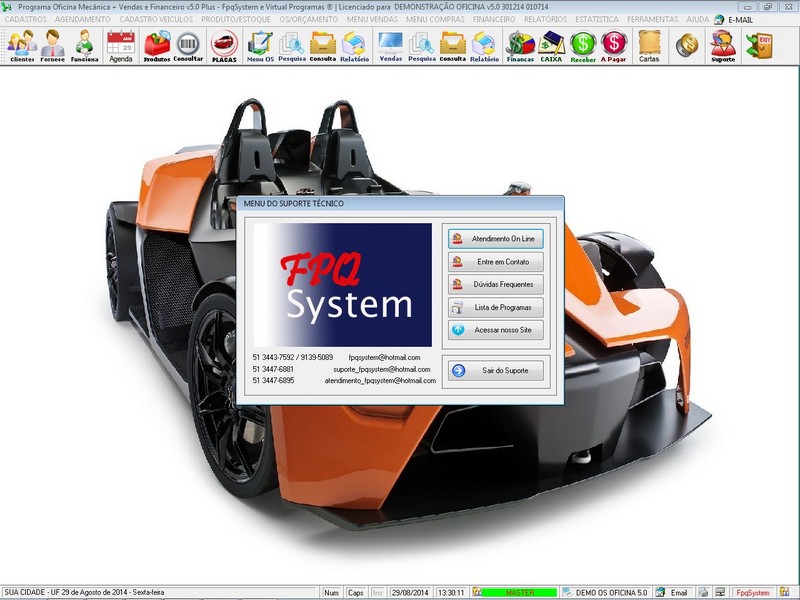The height and width of the screenshot is (600, 800).
Task: Click the E-MAIL globe icon in menu bar
Action: [719, 19]
